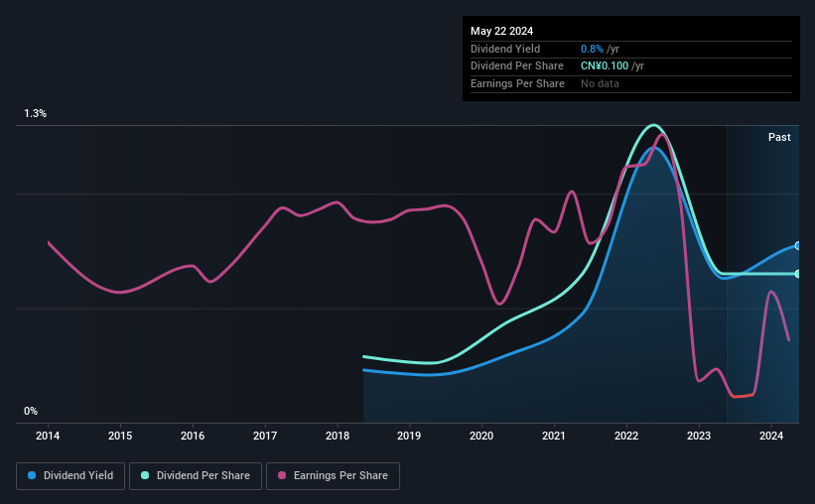
Task: Click the 2024 year label
Action: coord(771,436)
